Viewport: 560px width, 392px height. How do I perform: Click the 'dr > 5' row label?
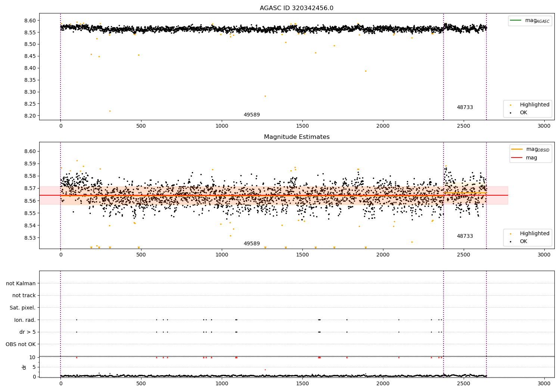coord(28,332)
